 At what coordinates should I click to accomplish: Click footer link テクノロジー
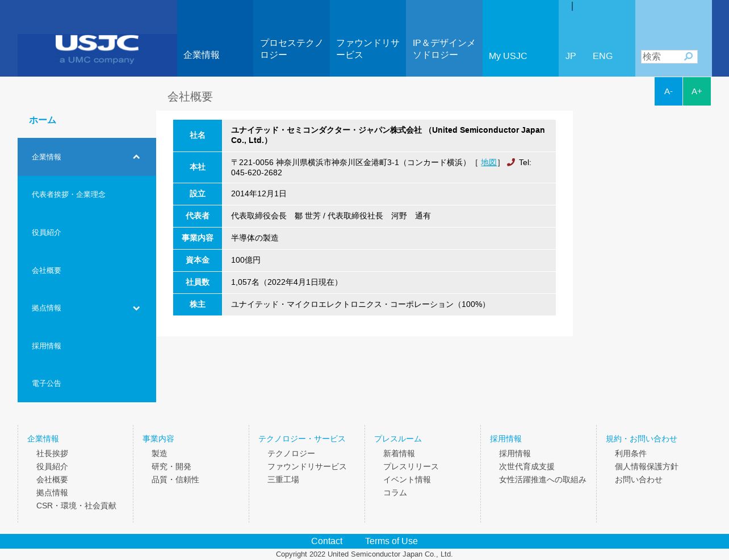291,453
